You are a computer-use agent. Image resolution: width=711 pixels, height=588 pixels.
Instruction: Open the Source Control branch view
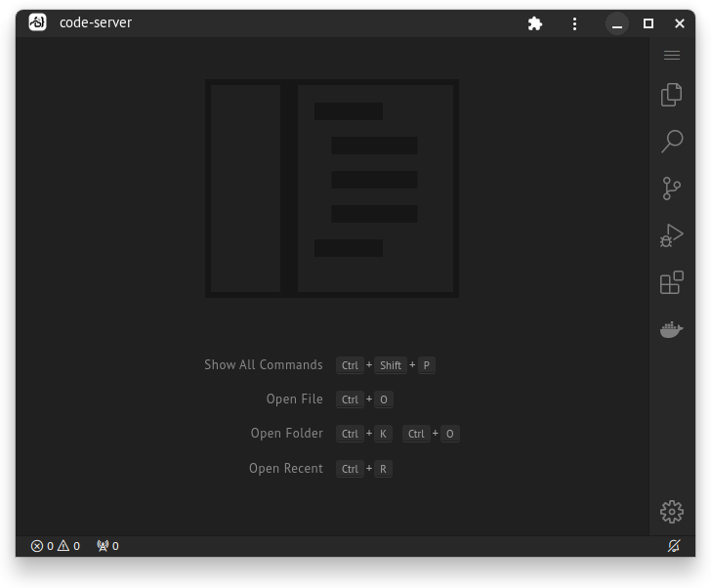coord(672,189)
